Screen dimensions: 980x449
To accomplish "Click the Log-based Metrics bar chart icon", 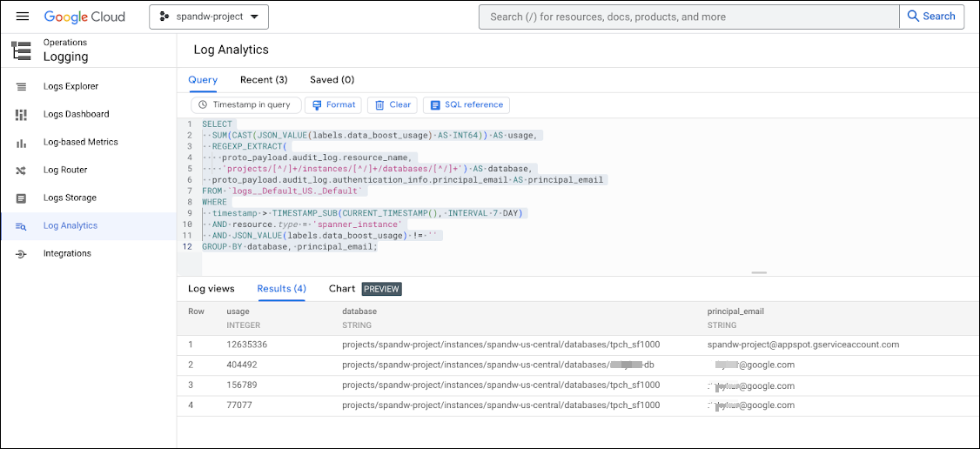I will pyautogui.click(x=22, y=142).
